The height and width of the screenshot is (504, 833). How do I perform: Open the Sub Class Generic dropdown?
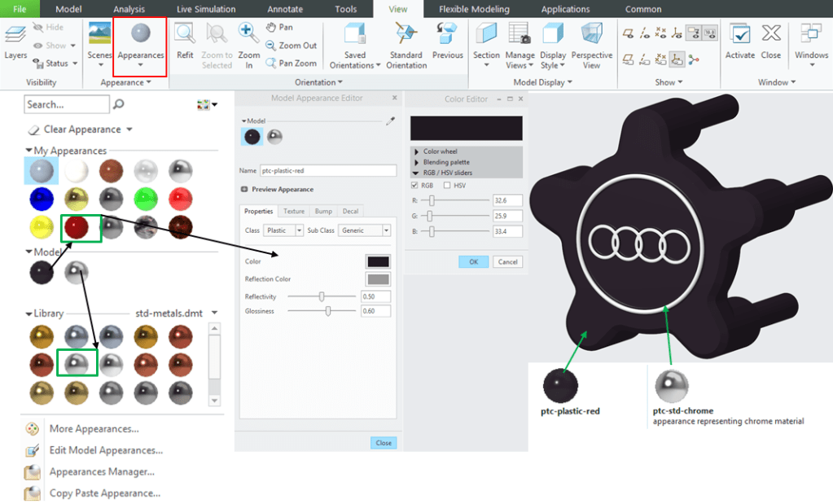click(x=365, y=230)
